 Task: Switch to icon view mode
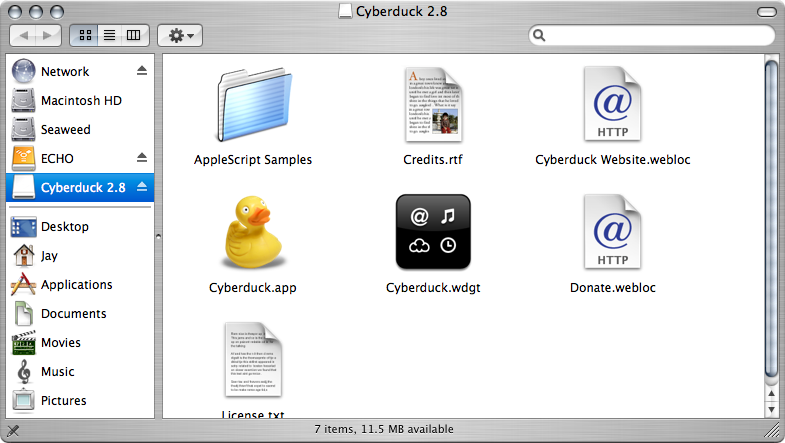pos(85,35)
